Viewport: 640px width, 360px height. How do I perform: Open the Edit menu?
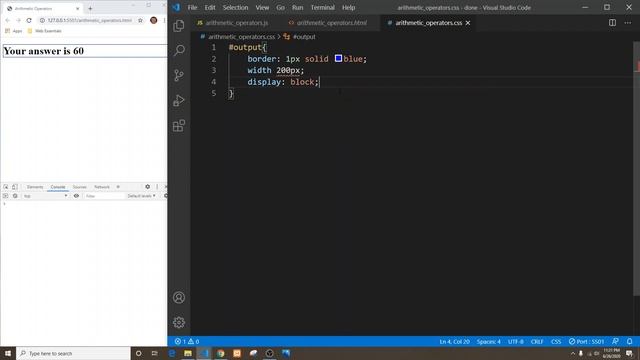pos(210,7)
